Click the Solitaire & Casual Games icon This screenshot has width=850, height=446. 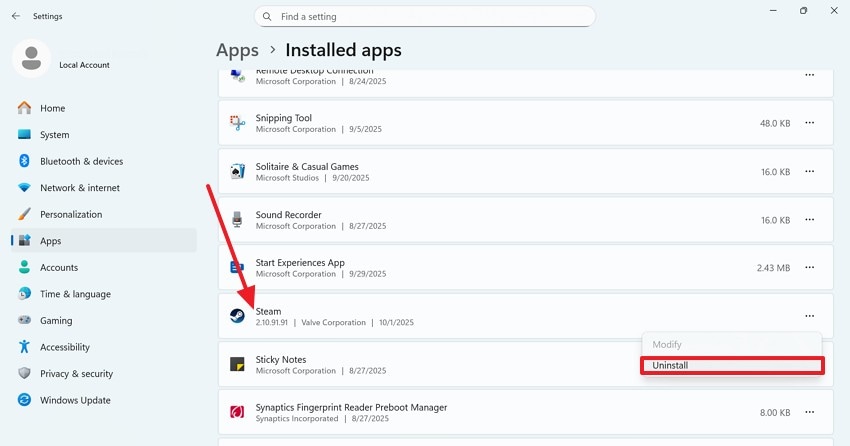point(237,171)
